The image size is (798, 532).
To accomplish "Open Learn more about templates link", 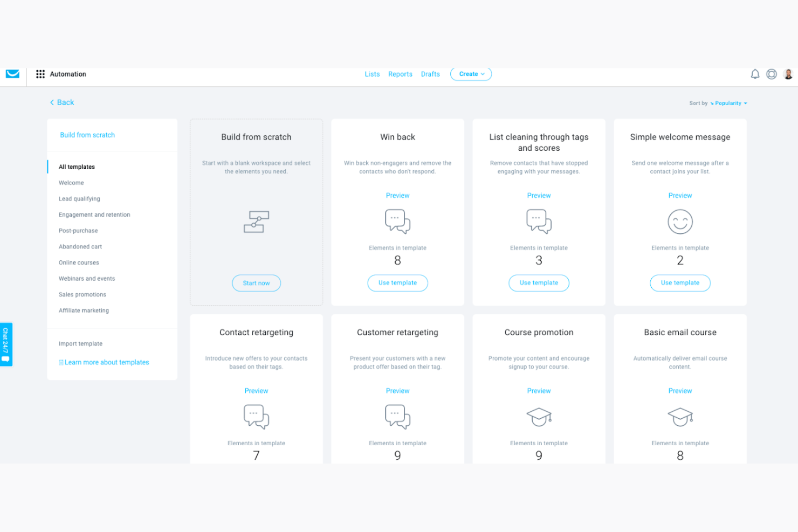I will (104, 363).
